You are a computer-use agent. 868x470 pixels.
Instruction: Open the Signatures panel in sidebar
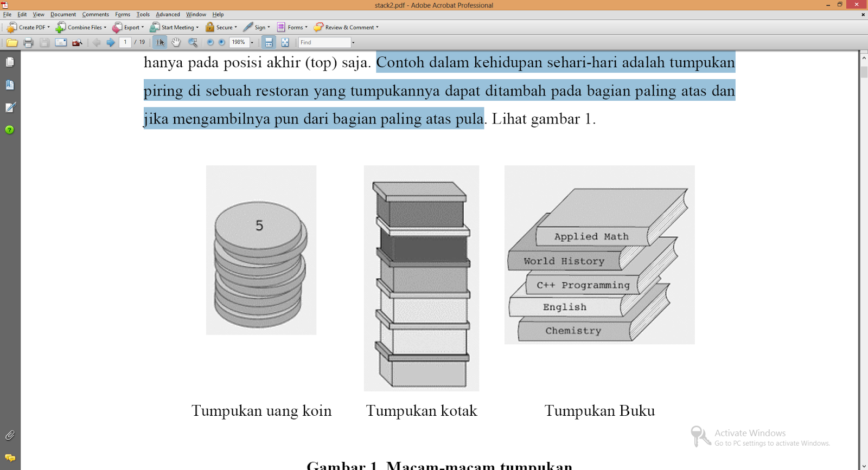point(10,107)
